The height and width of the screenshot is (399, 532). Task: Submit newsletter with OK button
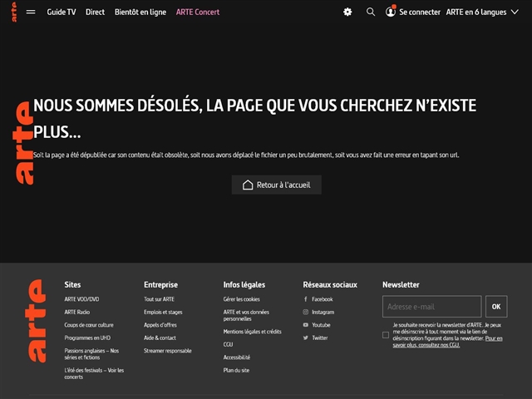coord(496,307)
